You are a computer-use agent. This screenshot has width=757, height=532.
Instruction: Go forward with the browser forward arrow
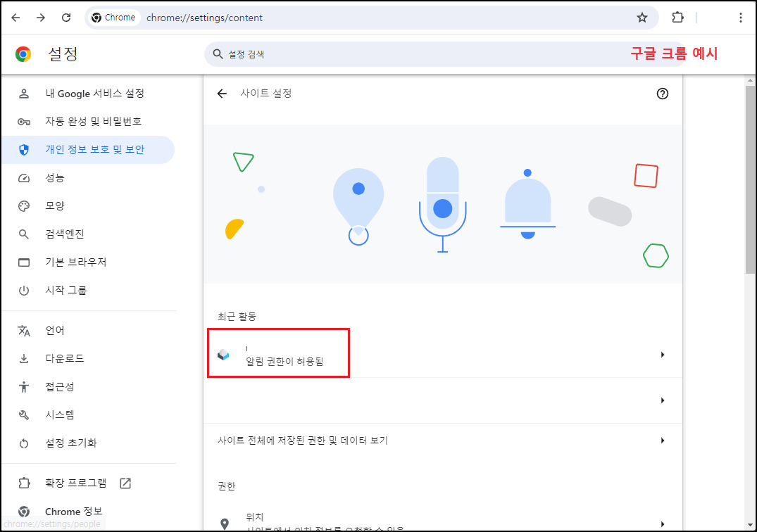[x=41, y=18]
